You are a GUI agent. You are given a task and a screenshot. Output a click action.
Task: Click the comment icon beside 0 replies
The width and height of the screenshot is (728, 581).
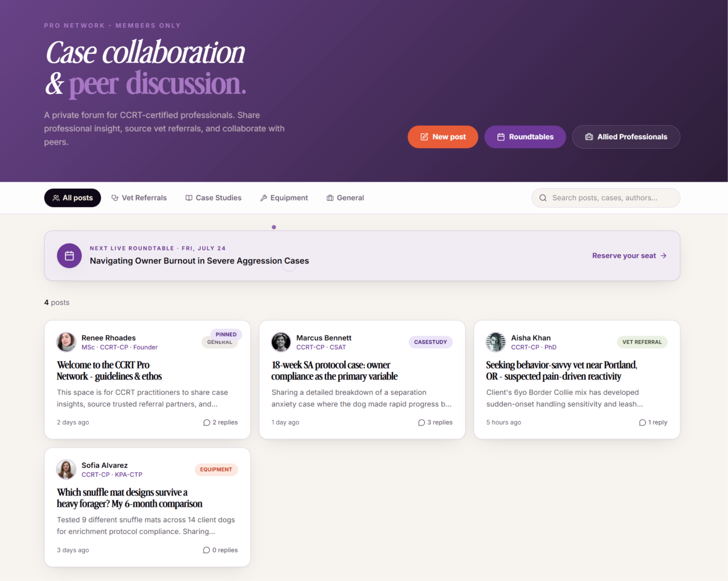[206, 550]
